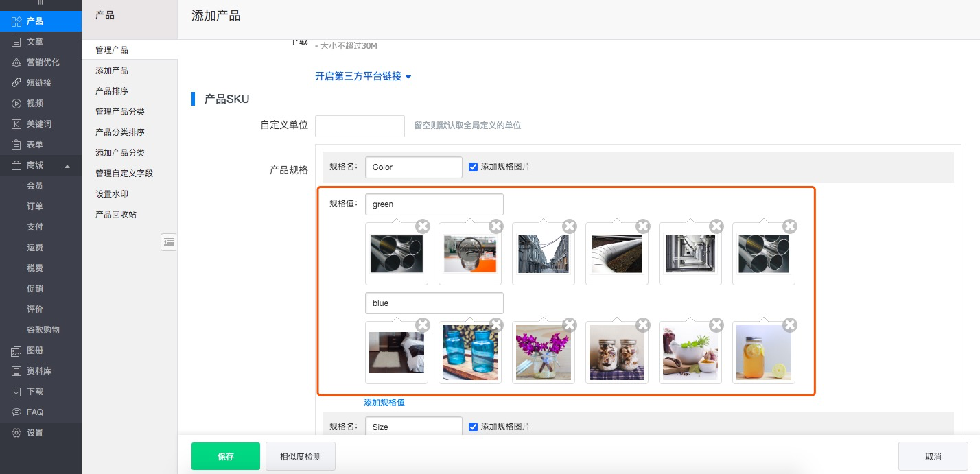Open the 营销优化 marketing icon in sidebar

coord(16,62)
